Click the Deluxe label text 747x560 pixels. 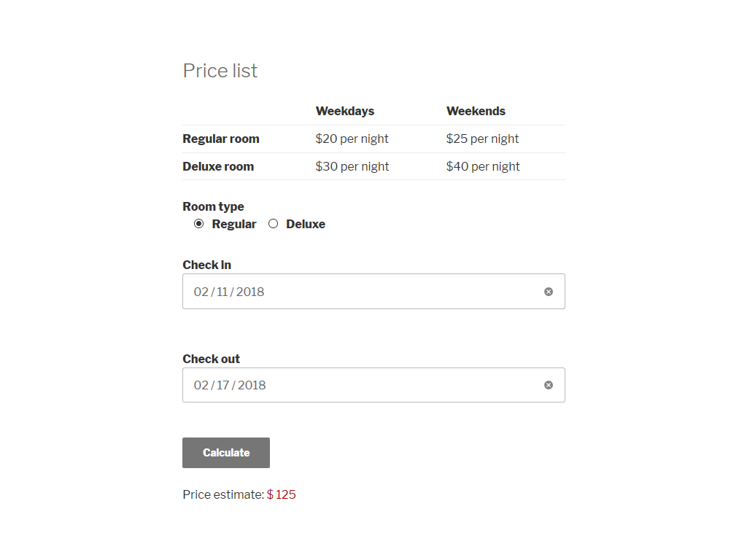pos(305,224)
